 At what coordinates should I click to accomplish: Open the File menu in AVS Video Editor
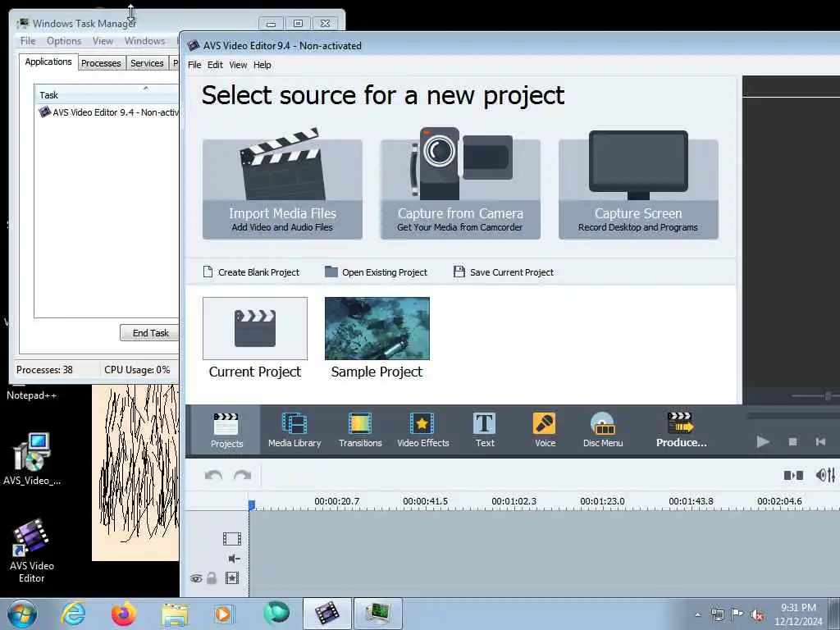click(194, 65)
